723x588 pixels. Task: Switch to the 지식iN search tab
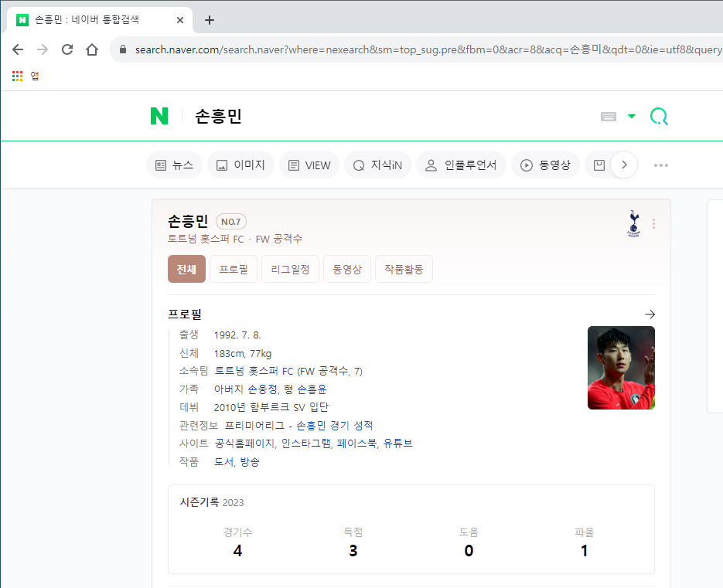(377, 165)
